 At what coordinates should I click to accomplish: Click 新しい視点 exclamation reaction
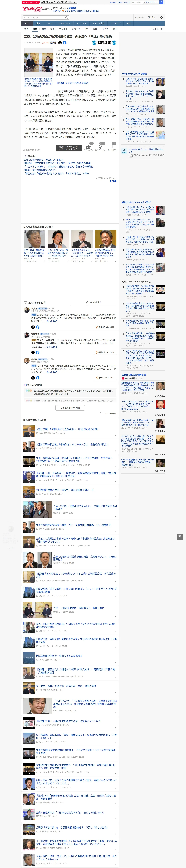click(x=112, y=148)
